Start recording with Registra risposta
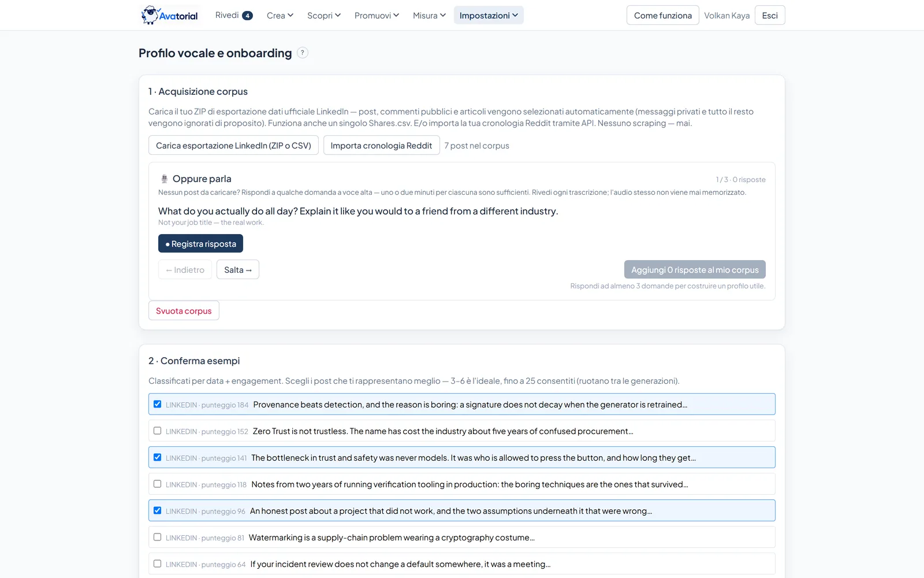This screenshot has width=924, height=578. 200,244
